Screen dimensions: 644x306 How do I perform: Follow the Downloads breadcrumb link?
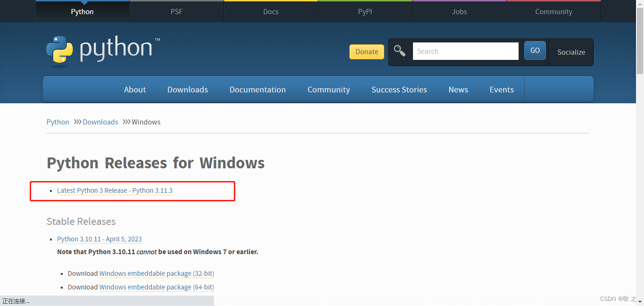point(100,122)
